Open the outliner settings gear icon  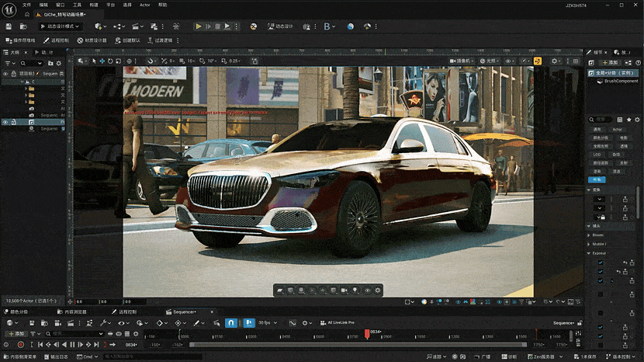click(x=59, y=64)
